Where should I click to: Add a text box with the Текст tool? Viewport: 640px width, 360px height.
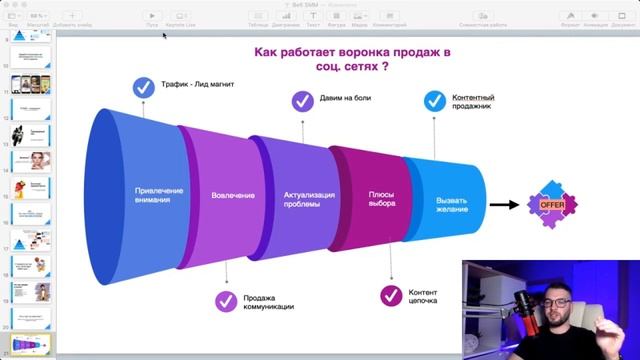(x=313, y=16)
